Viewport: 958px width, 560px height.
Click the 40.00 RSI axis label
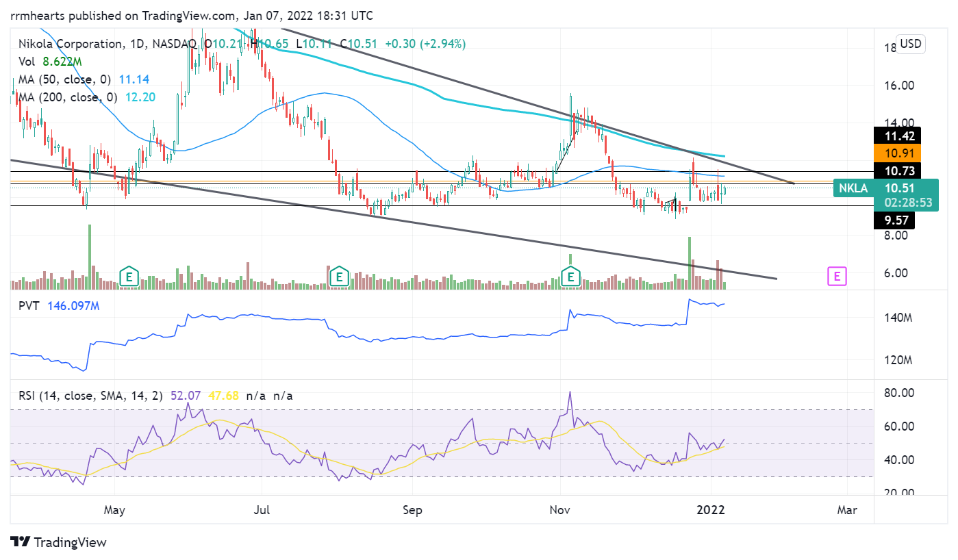pyautogui.click(x=898, y=460)
